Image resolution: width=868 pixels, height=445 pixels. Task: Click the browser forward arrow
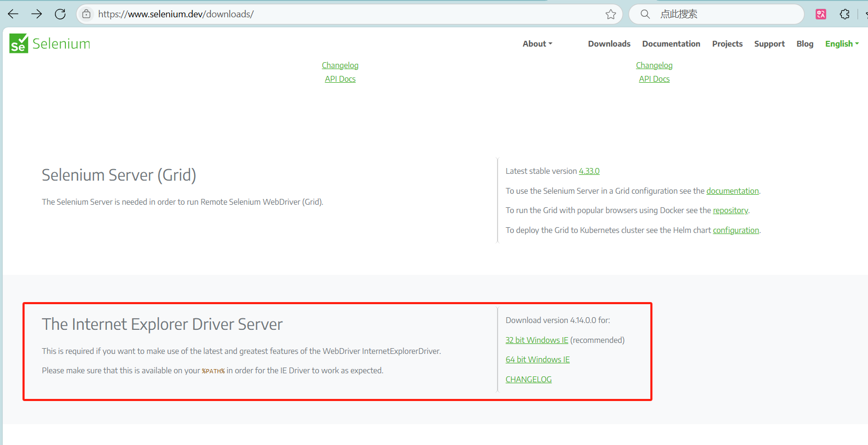click(37, 14)
